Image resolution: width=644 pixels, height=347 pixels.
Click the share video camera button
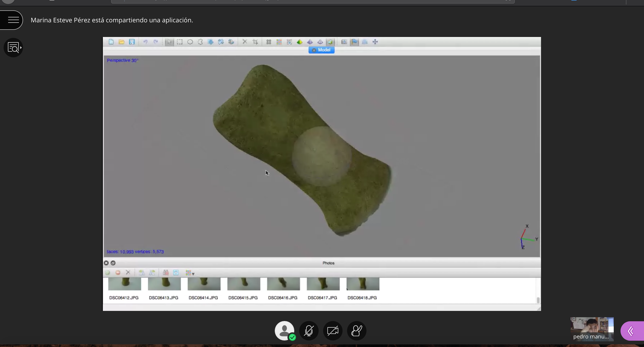coord(333,331)
